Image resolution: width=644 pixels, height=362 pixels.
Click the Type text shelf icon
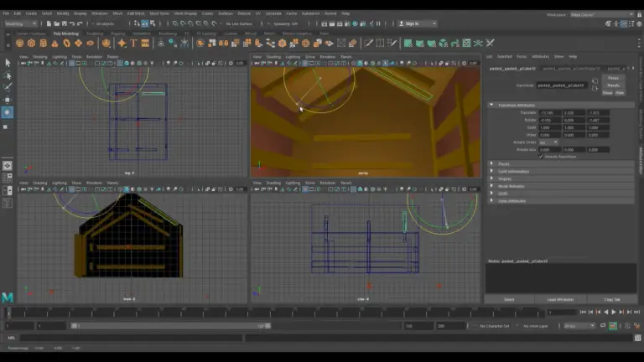[x=133, y=43]
